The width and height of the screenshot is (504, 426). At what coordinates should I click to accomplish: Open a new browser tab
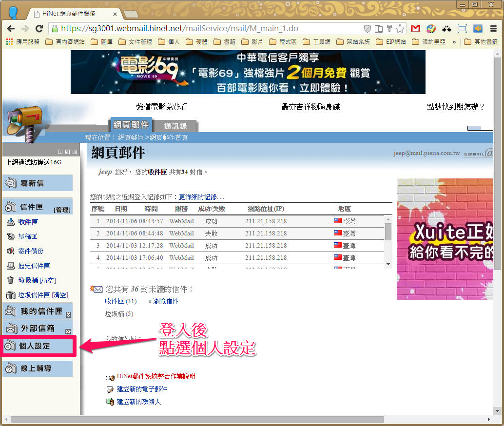131,14
